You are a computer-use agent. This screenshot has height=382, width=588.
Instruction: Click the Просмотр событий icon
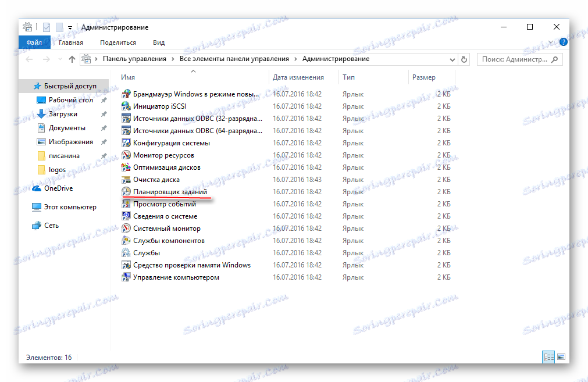[x=126, y=204]
